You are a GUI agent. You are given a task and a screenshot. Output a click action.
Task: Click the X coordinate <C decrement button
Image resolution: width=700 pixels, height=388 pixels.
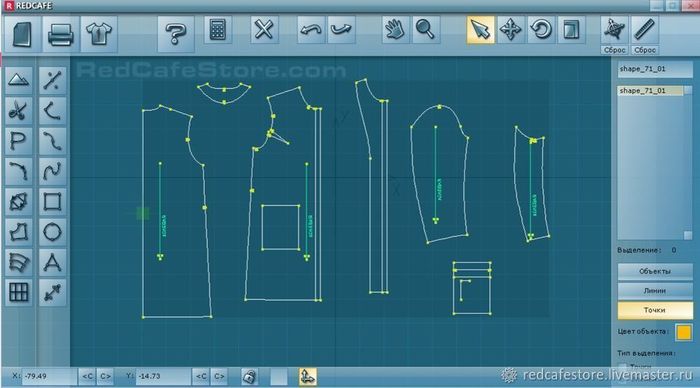pos(88,376)
